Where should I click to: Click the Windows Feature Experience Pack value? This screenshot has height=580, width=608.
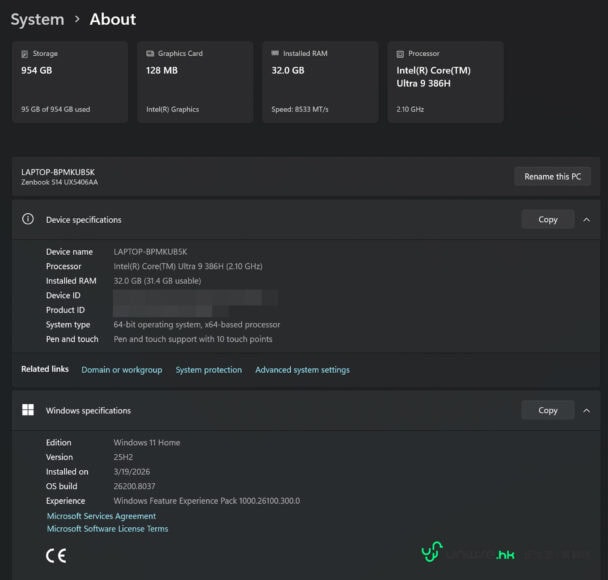207,501
